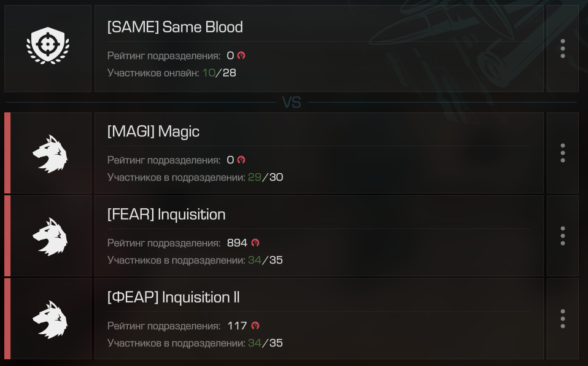Open three-dot menu for [MAGI] Magic
The height and width of the screenshot is (366, 588).
click(562, 153)
